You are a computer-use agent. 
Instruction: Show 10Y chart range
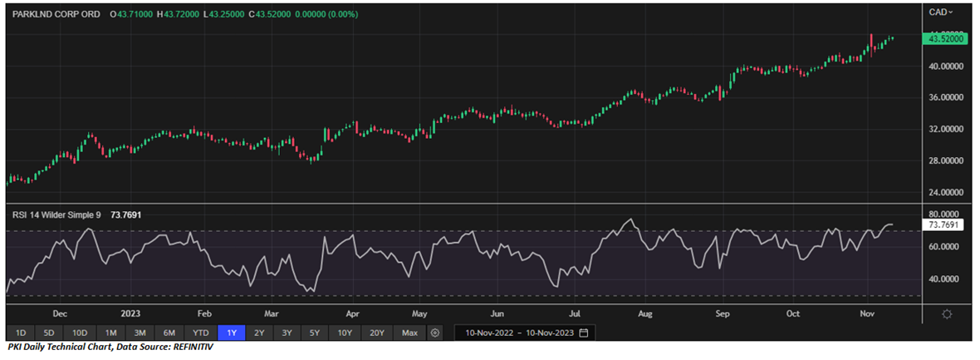click(x=345, y=333)
